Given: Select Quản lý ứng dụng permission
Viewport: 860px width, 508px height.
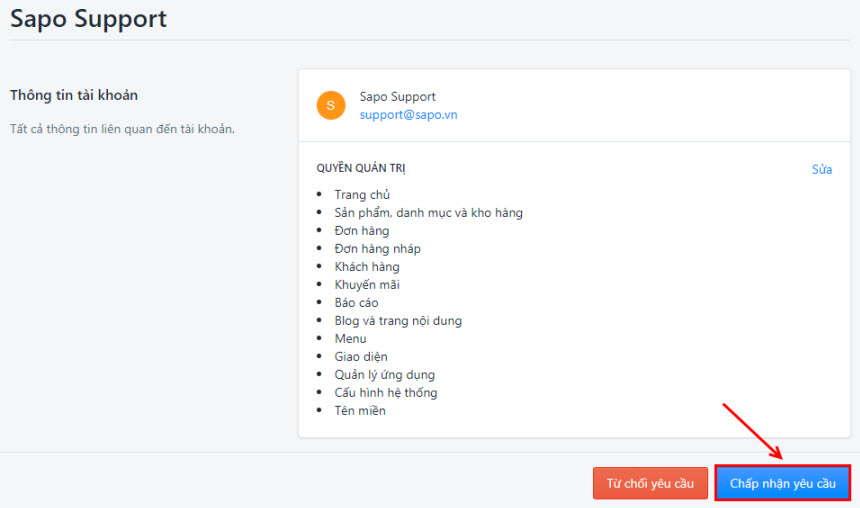Looking at the screenshot, I should pyautogui.click(x=384, y=375).
